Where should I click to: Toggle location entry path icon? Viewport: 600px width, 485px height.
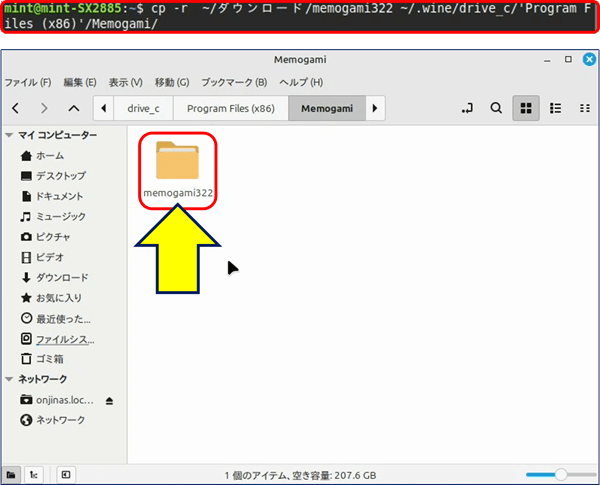click(x=467, y=108)
